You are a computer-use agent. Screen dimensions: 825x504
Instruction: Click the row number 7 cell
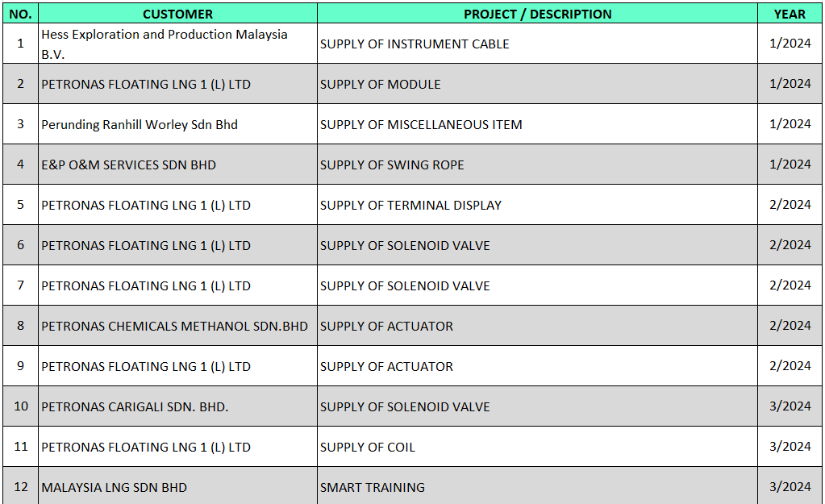(x=20, y=285)
